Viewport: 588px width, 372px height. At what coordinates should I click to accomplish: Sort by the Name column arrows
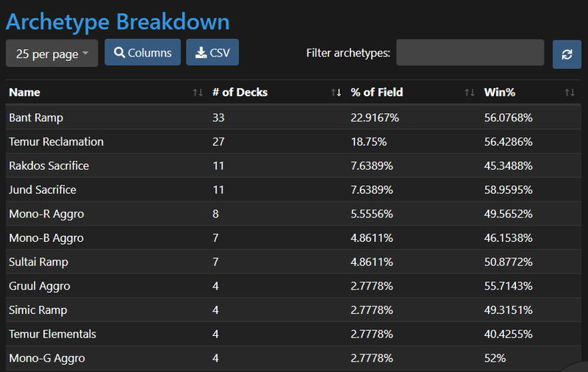[x=198, y=93]
